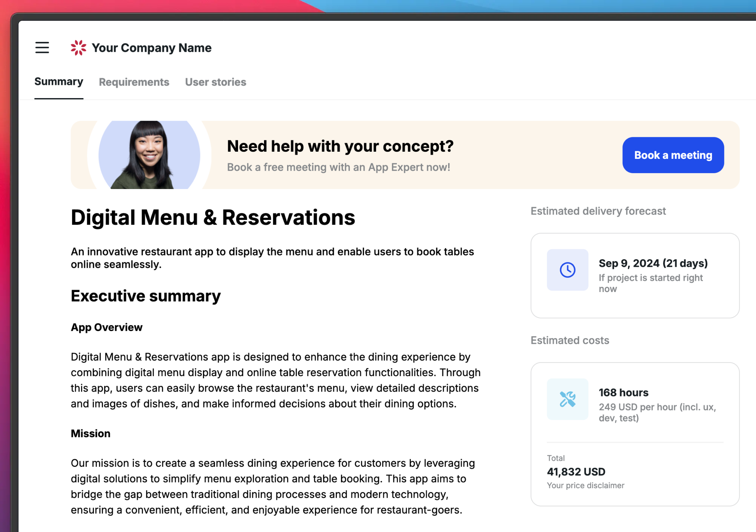Click the Need help with your concept heading
756x532 pixels.
340,146
